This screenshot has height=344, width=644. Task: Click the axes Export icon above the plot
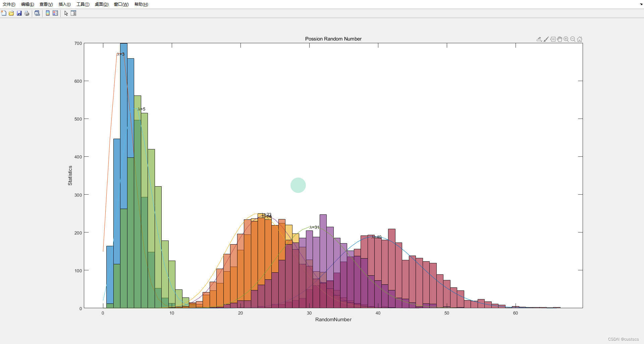point(539,39)
